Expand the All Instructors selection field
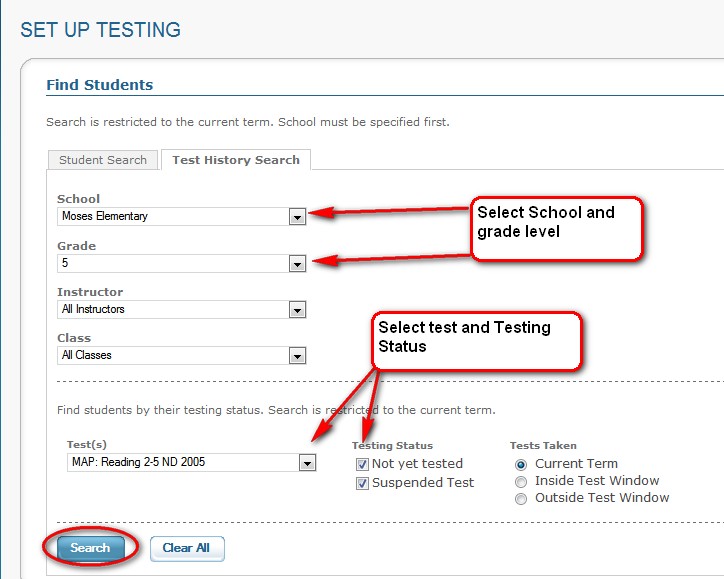The image size is (724, 579). (172, 310)
